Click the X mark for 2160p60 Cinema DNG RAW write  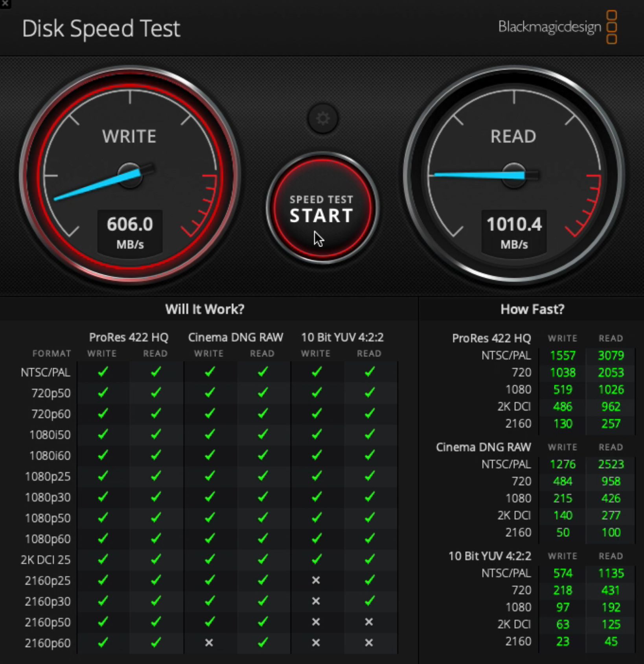tap(209, 643)
